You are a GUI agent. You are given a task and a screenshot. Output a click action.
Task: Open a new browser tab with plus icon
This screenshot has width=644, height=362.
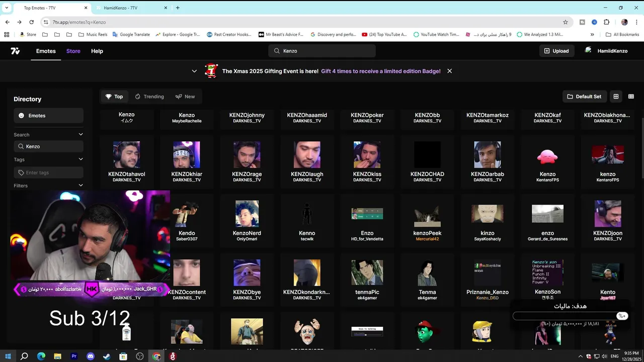178,8
